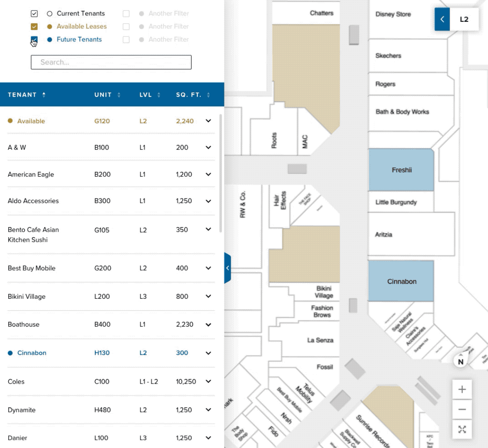Click the north compass indicator

[460, 361]
